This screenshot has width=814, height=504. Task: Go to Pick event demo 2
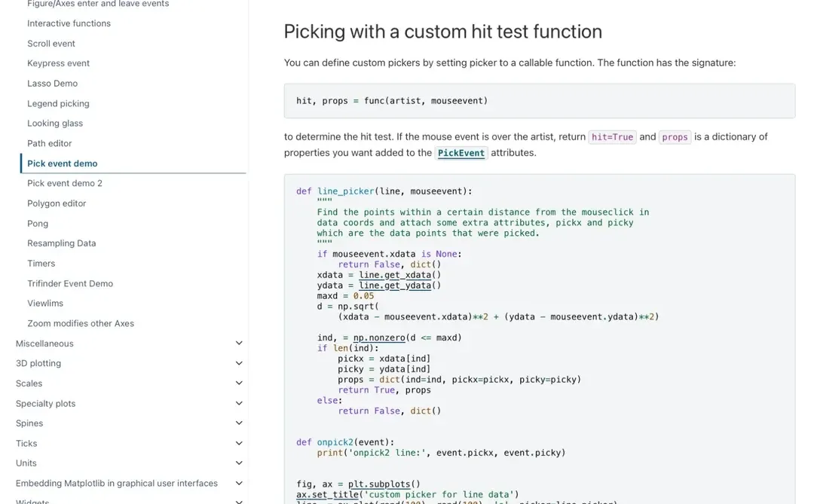[65, 183]
